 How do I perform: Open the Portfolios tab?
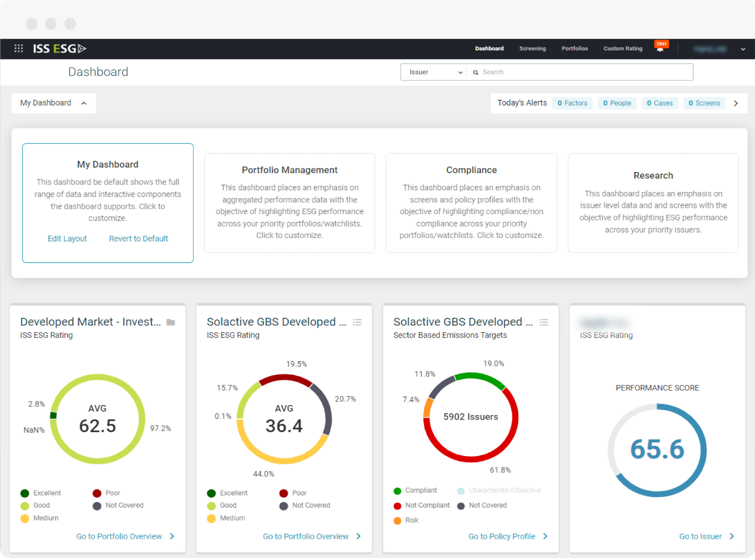pyautogui.click(x=574, y=48)
